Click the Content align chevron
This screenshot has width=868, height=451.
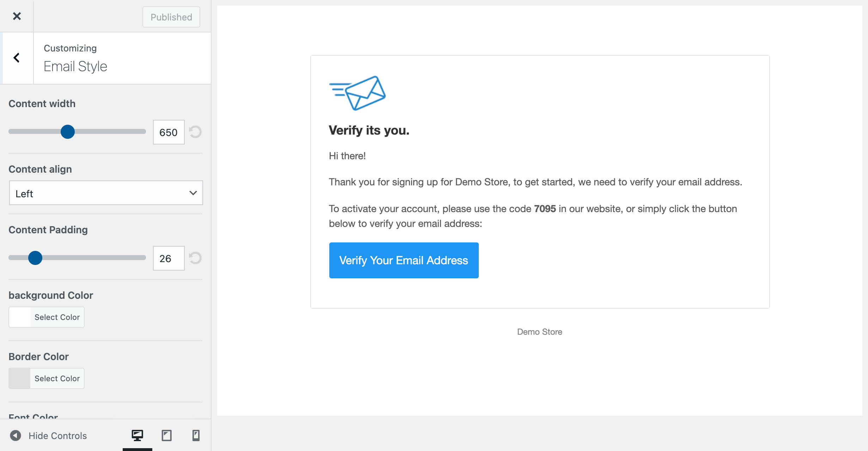pyautogui.click(x=192, y=193)
